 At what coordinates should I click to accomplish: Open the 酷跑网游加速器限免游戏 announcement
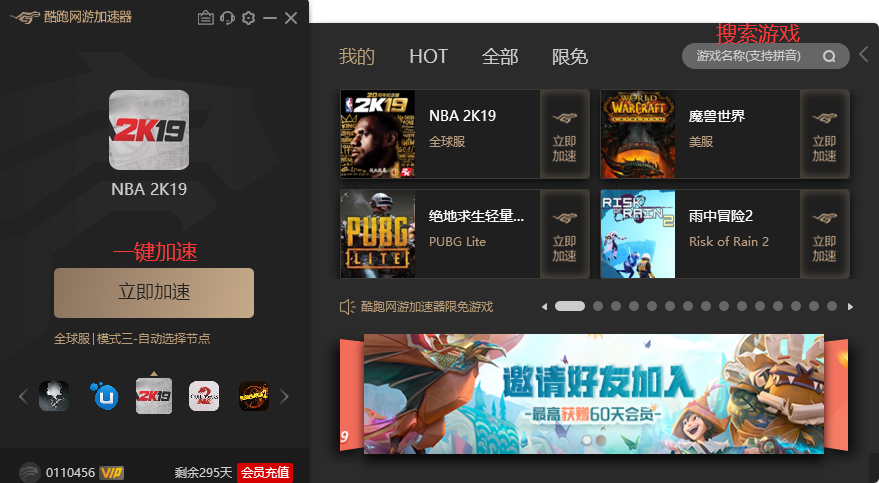click(427, 306)
